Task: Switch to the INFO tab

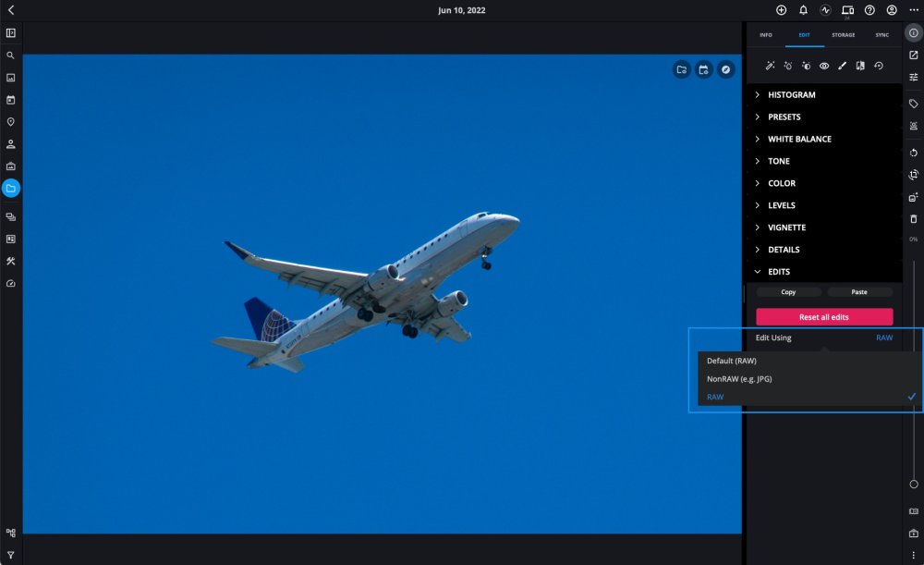Action: tap(765, 35)
